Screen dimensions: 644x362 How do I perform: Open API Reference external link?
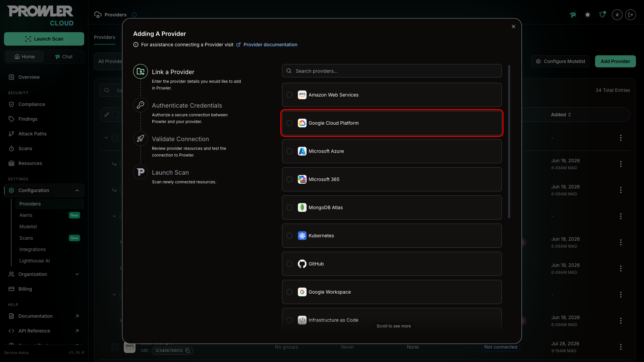tap(44, 331)
